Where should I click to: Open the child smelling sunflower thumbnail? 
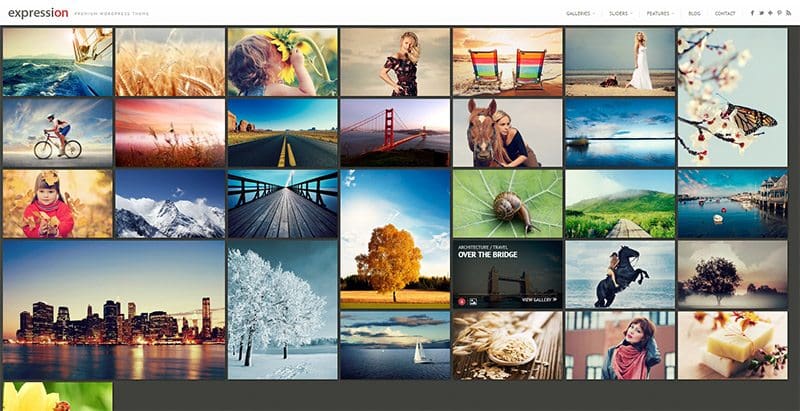coord(283,62)
